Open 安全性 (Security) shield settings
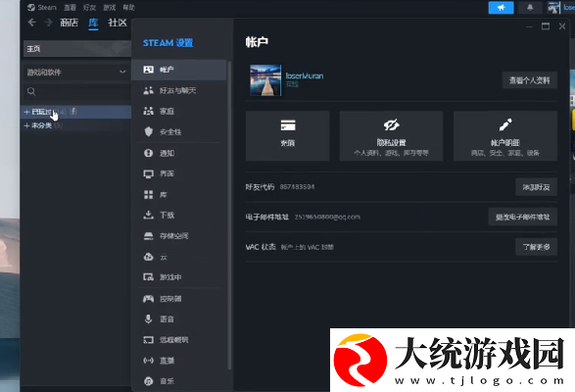The image size is (575, 392). tap(179, 131)
